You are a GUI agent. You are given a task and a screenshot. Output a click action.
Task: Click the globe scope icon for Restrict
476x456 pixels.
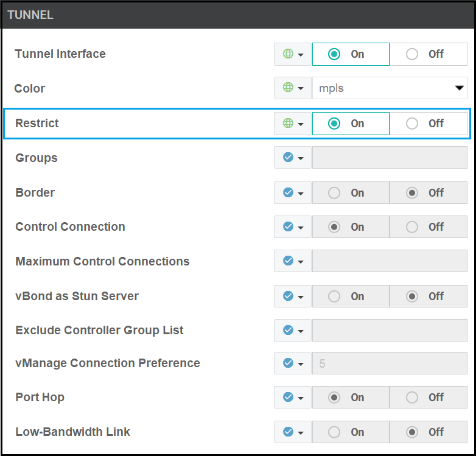coord(288,124)
